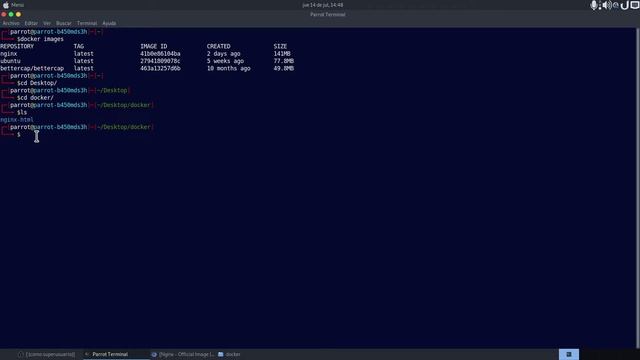Click the 'cd Desktop/' command
Viewport: 640px width, 360px height.
pyautogui.click(x=38, y=83)
